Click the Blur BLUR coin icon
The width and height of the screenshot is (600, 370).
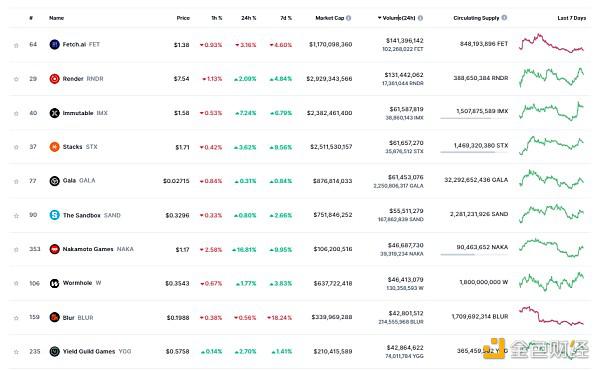55,317
